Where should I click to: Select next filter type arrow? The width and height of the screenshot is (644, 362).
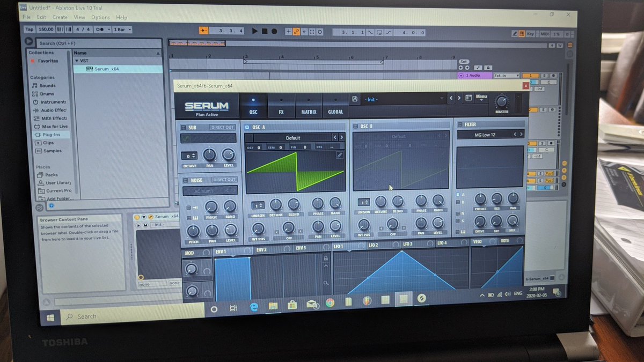pyautogui.click(x=521, y=135)
